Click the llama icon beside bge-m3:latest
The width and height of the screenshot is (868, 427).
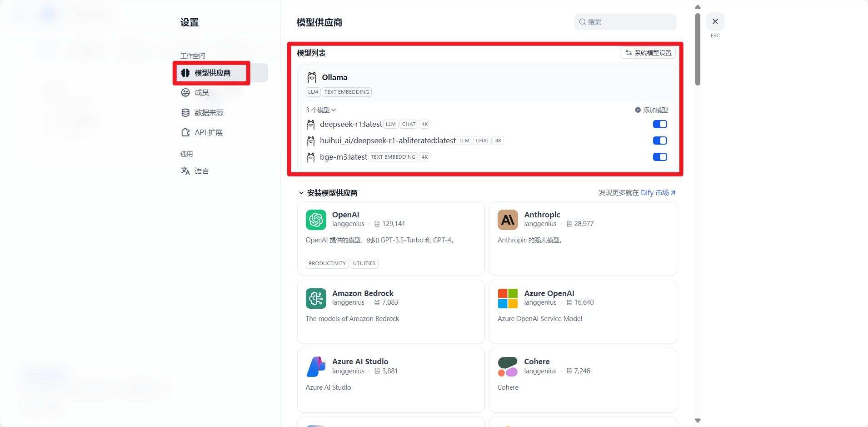click(311, 157)
